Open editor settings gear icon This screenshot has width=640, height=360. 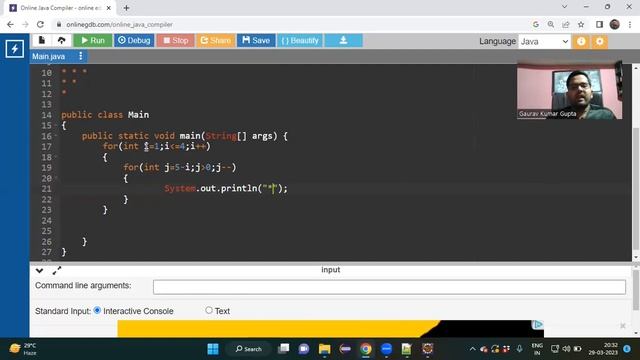(600, 41)
